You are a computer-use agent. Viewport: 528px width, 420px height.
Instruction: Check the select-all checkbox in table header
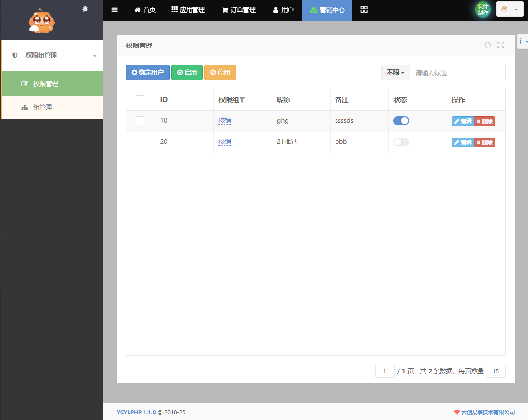coord(140,100)
